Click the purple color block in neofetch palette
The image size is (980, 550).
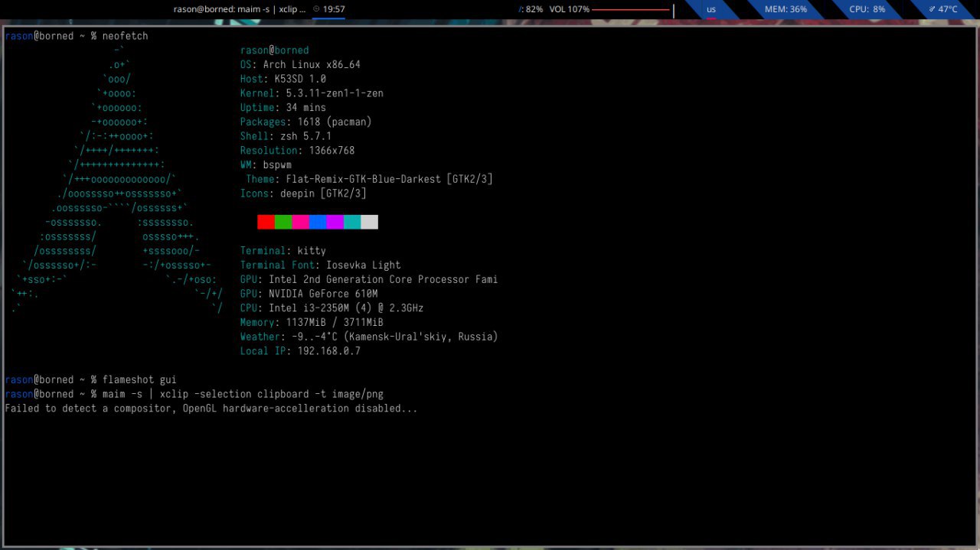pos(335,222)
